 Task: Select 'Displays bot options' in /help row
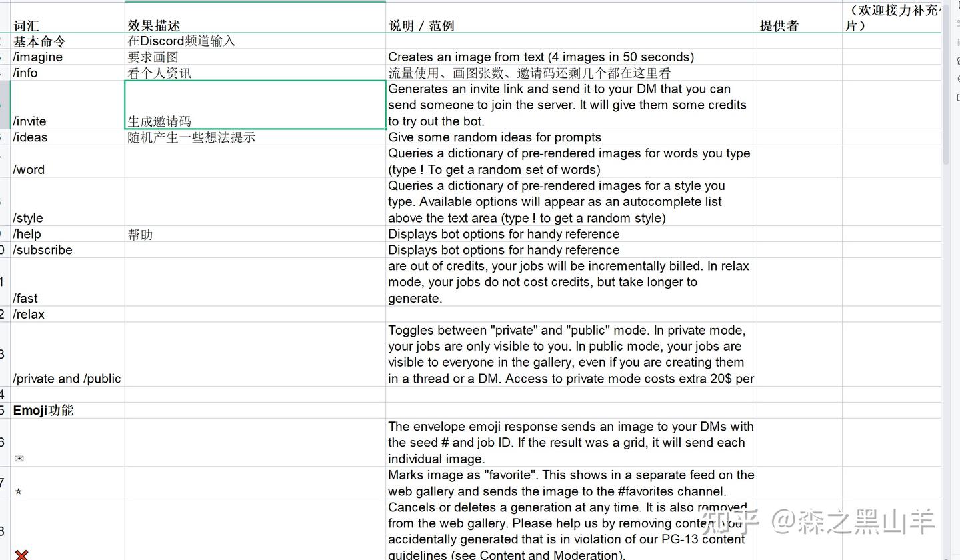point(571,234)
